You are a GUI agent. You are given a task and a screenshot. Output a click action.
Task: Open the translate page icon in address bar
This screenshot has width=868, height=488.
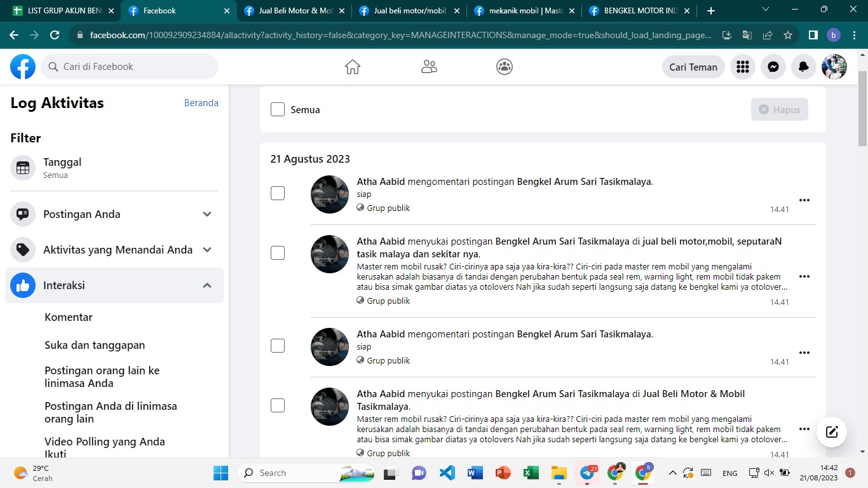point(747,36)
